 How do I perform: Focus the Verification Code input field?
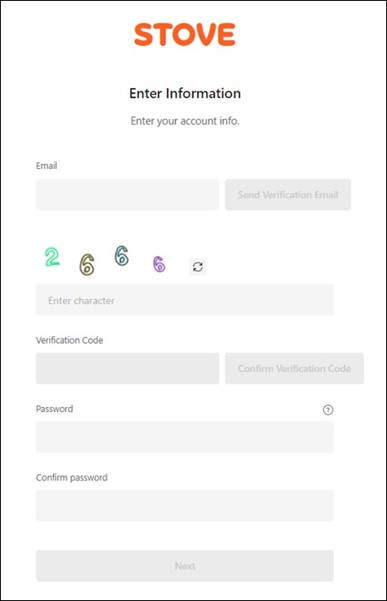(x=128, y=368)
